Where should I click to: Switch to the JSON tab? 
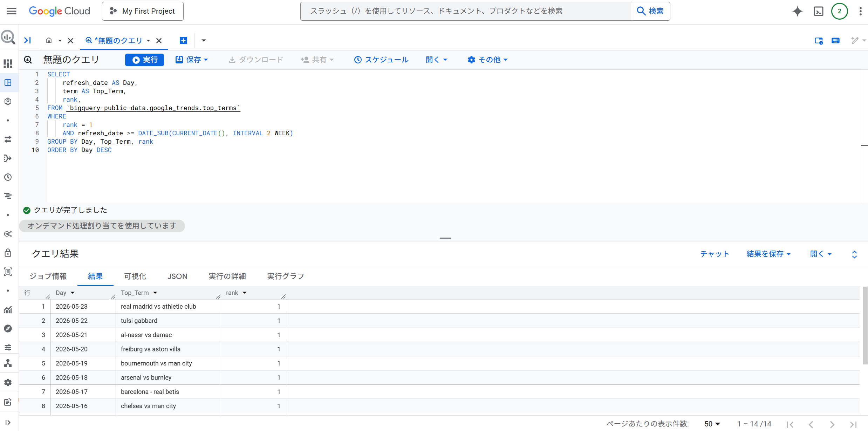point(177,276)
